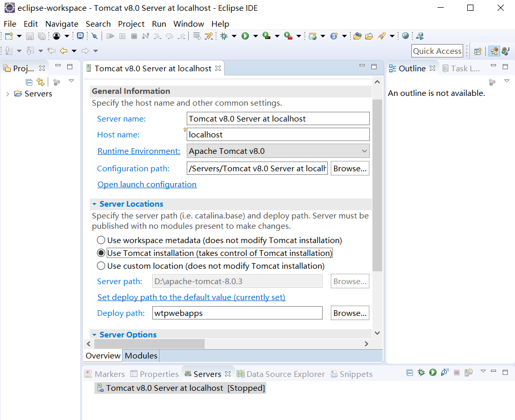Open the Run icon dropdown arrow
515x420 pixels.
[255, 36]
